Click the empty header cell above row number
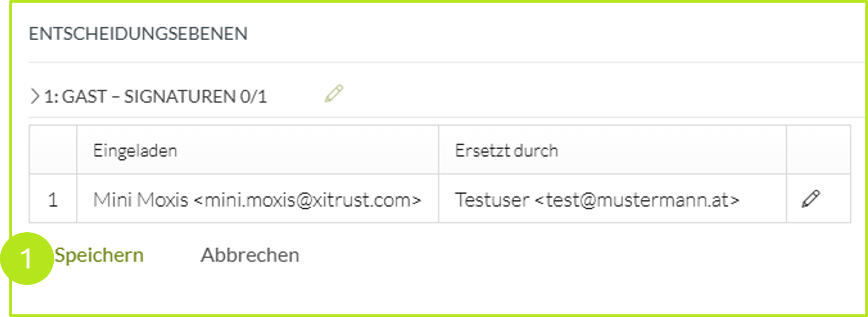This screenshot has width=868, height=317. [x=53, y=150]
